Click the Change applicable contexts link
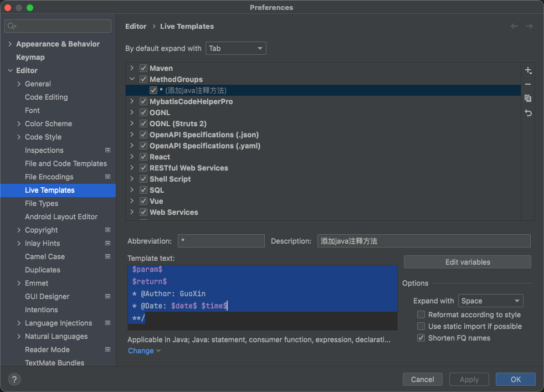 click(x=144, y=350)
